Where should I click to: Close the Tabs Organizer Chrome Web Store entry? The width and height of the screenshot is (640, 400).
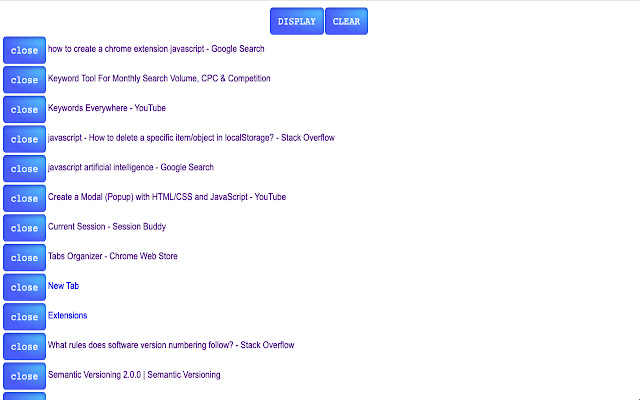(24, 258)
